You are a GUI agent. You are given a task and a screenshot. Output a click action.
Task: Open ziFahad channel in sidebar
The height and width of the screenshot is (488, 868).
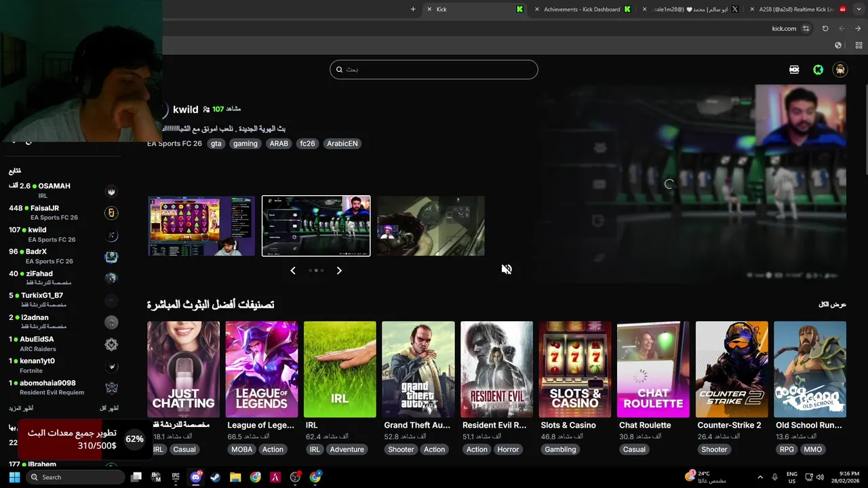(64, 278)
